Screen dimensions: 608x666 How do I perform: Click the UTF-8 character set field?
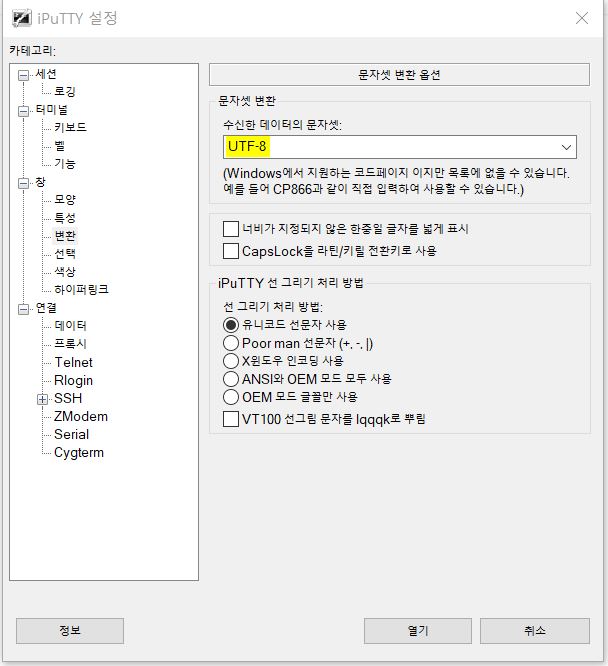click(x=399, y=147)
